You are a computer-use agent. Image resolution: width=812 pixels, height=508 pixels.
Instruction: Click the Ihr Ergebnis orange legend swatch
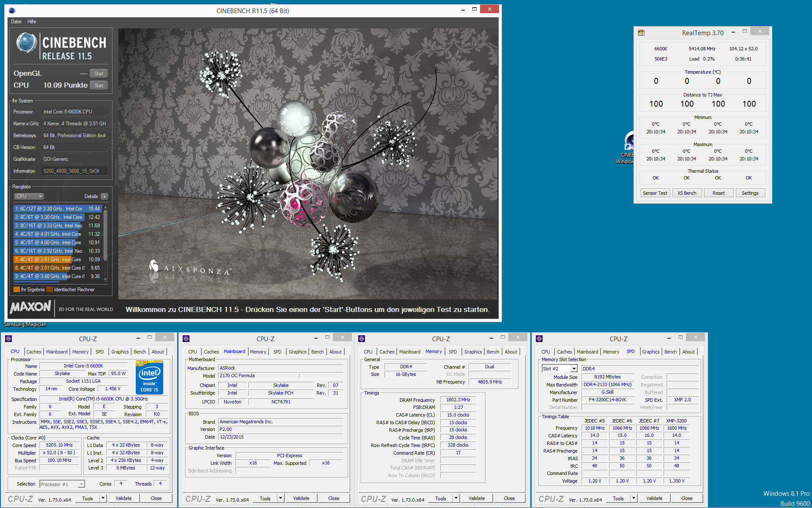16,290
